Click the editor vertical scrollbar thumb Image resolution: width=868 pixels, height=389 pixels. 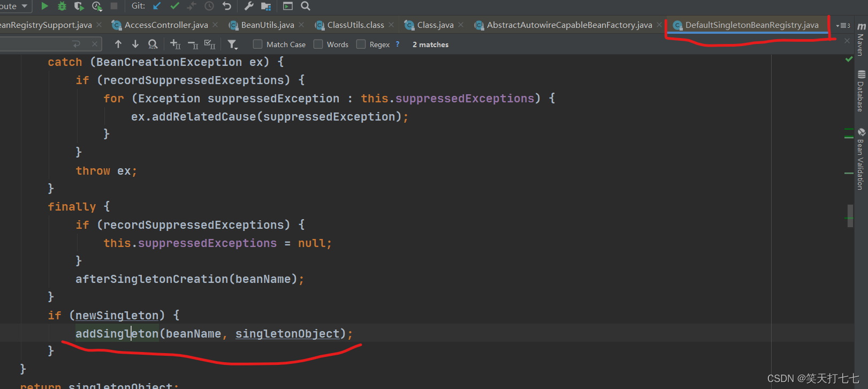(x=850, y=215)
